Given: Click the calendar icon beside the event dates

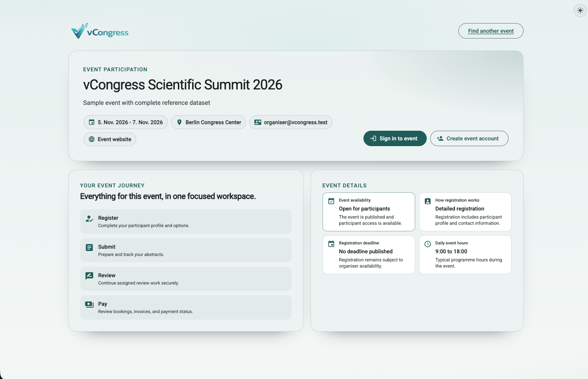Looking at the screenshot, I should (x=92, y=122).
